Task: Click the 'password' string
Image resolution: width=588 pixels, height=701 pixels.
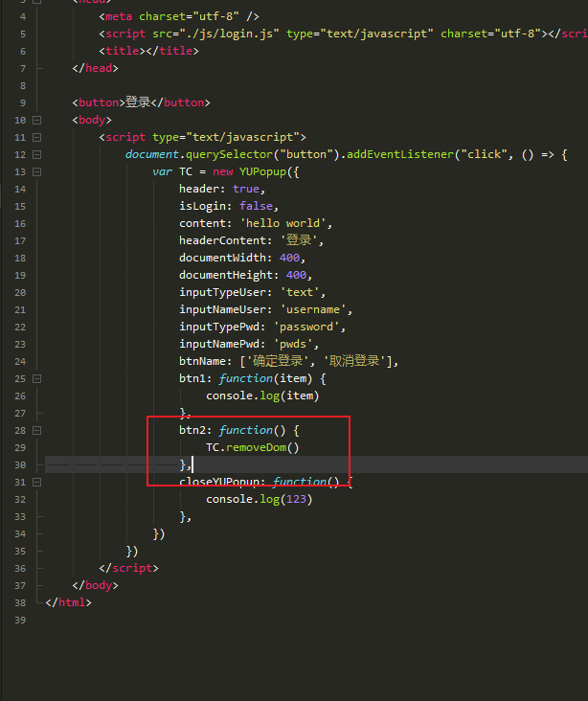Action: 306,327
